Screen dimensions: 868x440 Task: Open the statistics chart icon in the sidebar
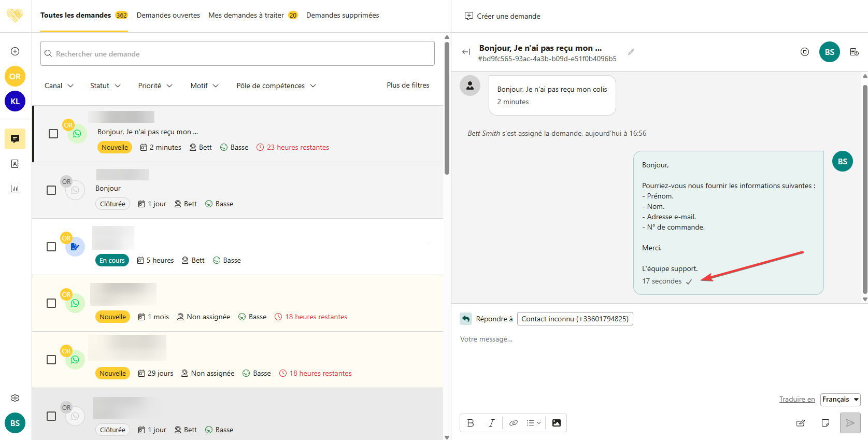coord(15,189)
